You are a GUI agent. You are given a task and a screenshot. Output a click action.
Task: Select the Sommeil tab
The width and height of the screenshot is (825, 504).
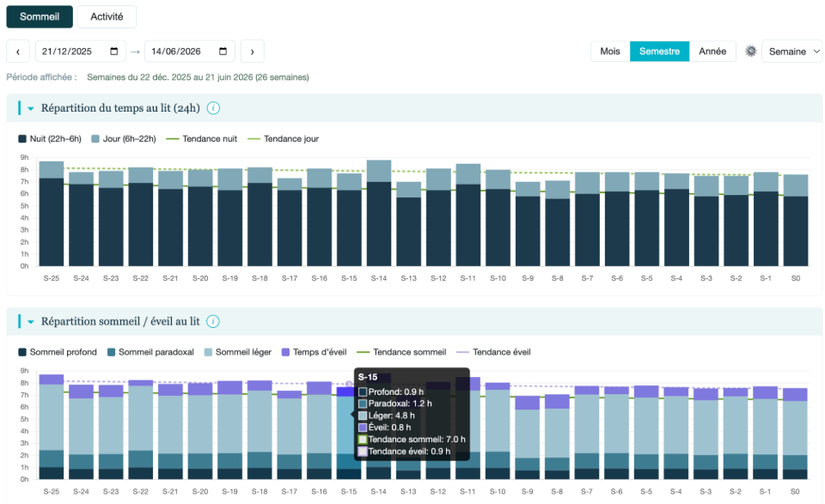[40, 17]
